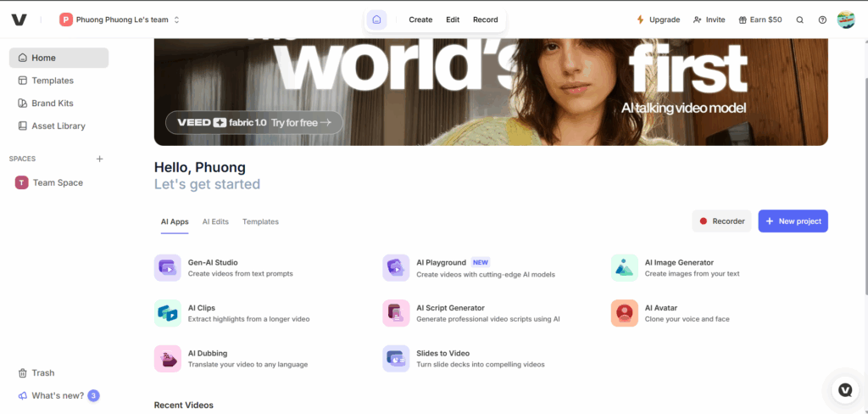
Task: Open the Create menu in top bar
Action: pos(420,20)
